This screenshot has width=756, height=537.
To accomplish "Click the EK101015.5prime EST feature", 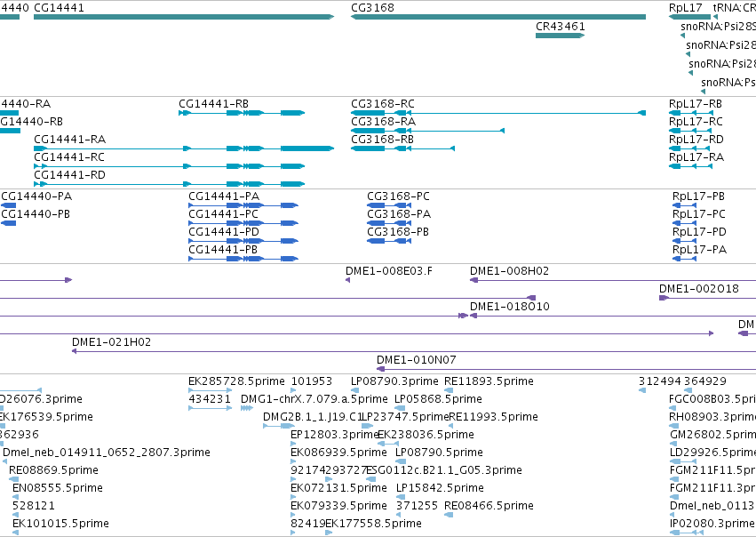I will point(15,533).
